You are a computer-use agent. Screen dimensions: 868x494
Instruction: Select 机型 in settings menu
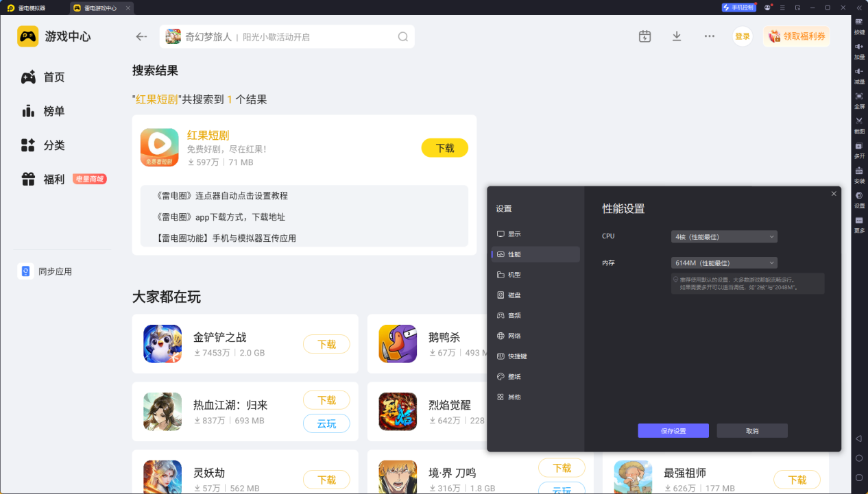pyautogui.click(x=535, y=275)
